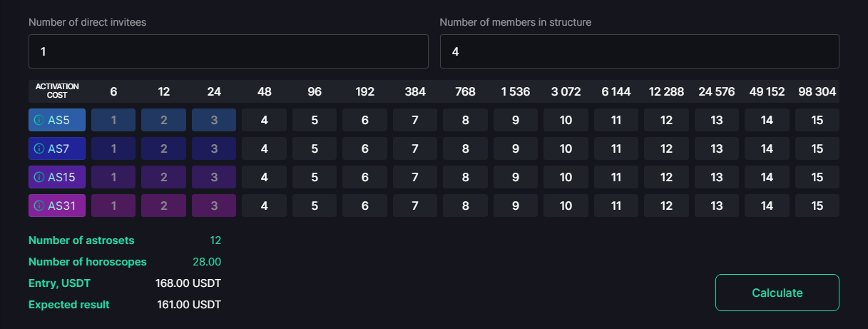Screen dimensions: 868x329
Task: Click the 98 304 activation cost header
Action: [x=817, y=91]
